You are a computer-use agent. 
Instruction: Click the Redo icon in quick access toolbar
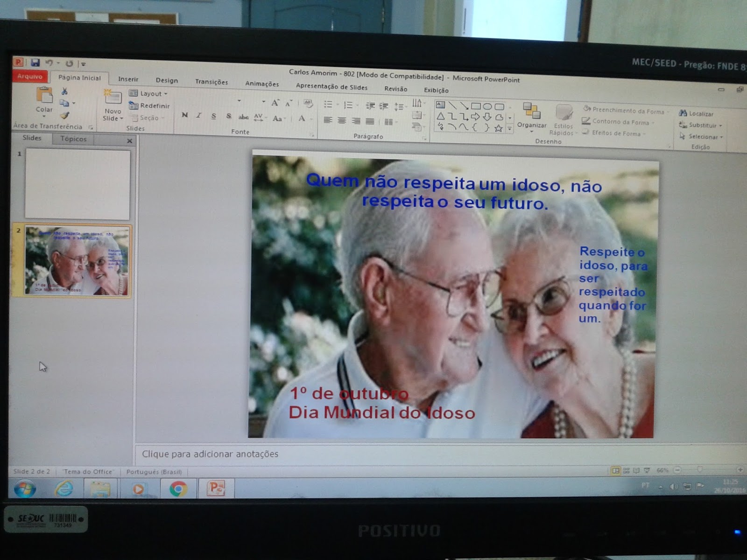click(69, 63)
